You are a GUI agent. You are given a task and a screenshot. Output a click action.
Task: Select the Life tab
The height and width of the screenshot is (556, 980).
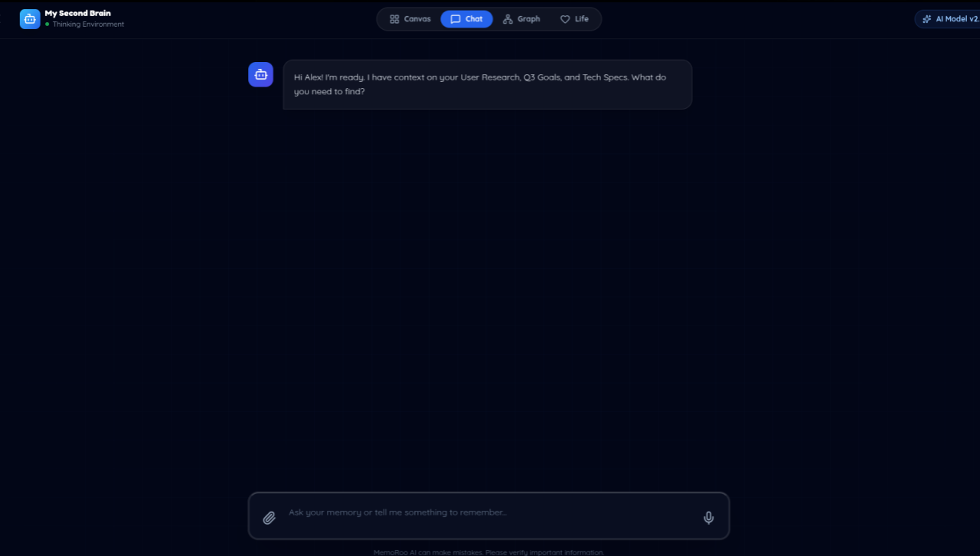coord(574,19)
